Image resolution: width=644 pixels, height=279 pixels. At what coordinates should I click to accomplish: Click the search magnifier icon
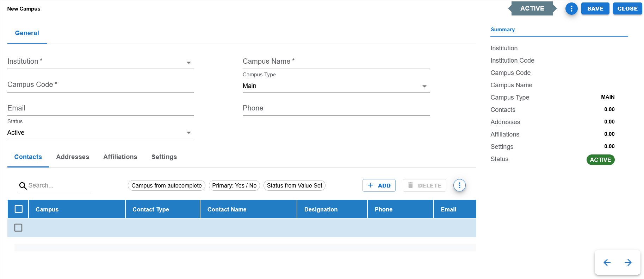click(x=23, y=186)
